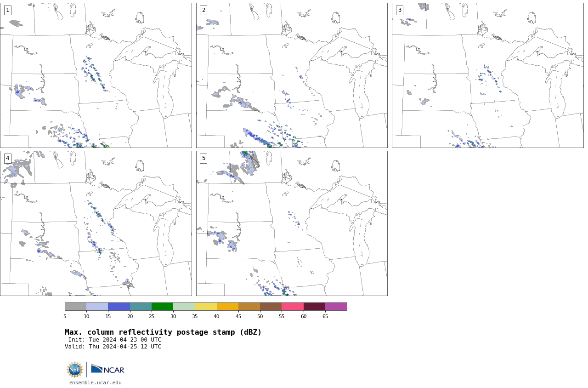Click the dark brown 50-55 dBZ swatch
The image size is (588, 388).
pyautogui.click(x=271, y=307)
